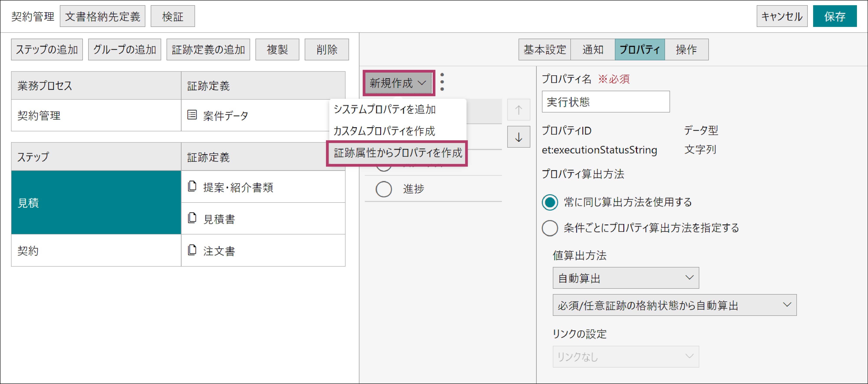The width and height of the screenshot is (868, 384).
Task: Choose カスタムプロパティを作成 menu item
Action: point(398,131)
